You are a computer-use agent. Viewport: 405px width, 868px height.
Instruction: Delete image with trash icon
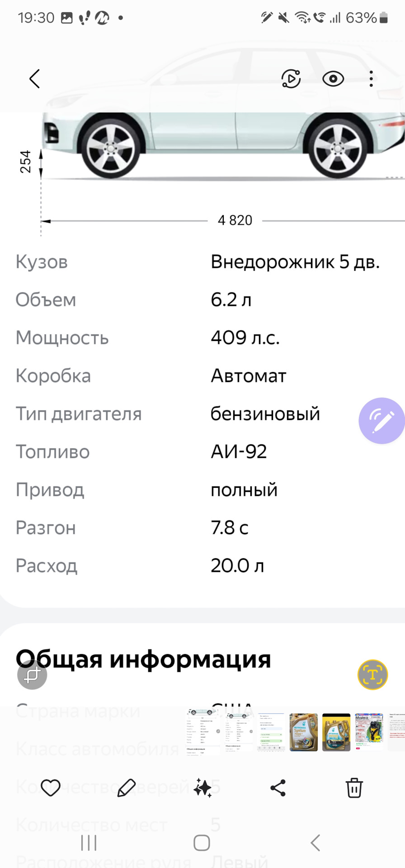354,788
